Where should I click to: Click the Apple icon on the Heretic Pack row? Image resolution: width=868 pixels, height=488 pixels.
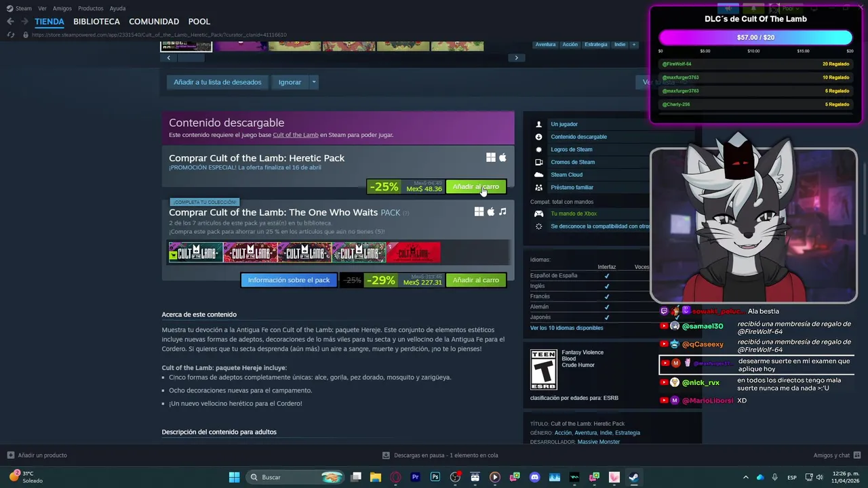tap(502, 157)
